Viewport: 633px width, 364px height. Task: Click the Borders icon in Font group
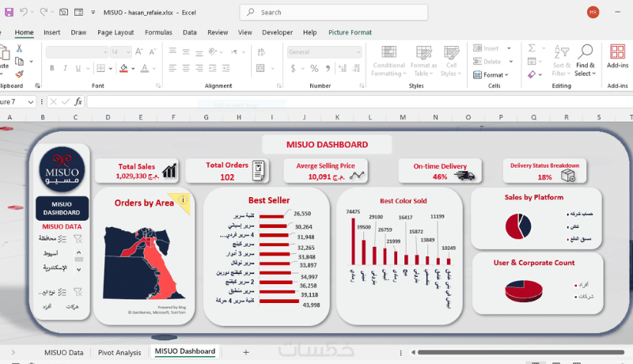(x=101, y=68)
